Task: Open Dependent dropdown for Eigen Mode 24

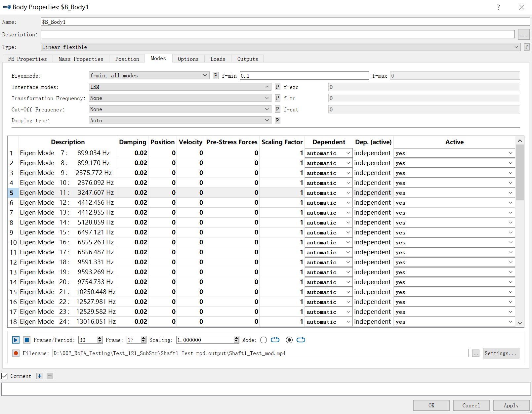Action: pos(328,322)
